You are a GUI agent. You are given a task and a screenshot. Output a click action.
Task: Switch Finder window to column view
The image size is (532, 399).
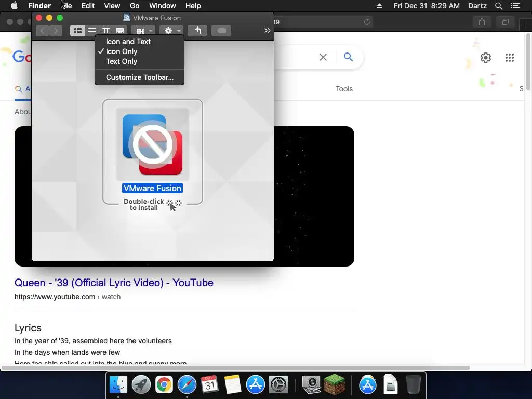[x=106, y=31]
